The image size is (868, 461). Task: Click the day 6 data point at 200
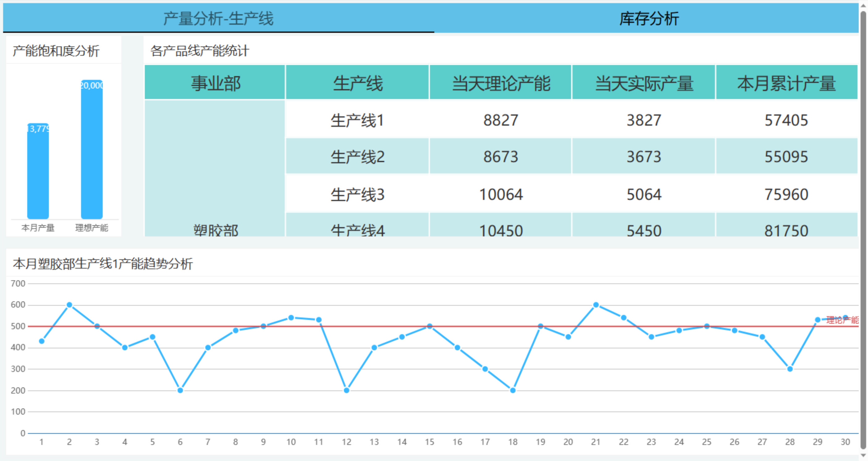pos(180,390)
